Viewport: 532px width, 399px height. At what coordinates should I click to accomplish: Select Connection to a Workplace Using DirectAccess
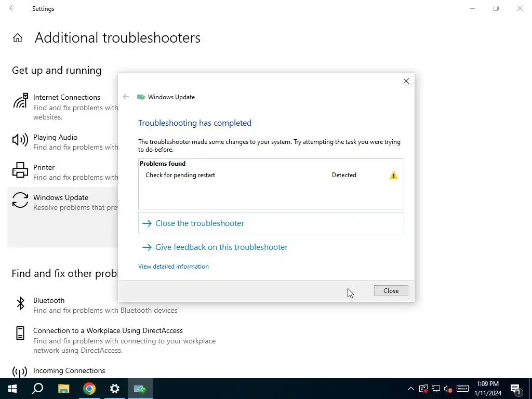(108, 330)
